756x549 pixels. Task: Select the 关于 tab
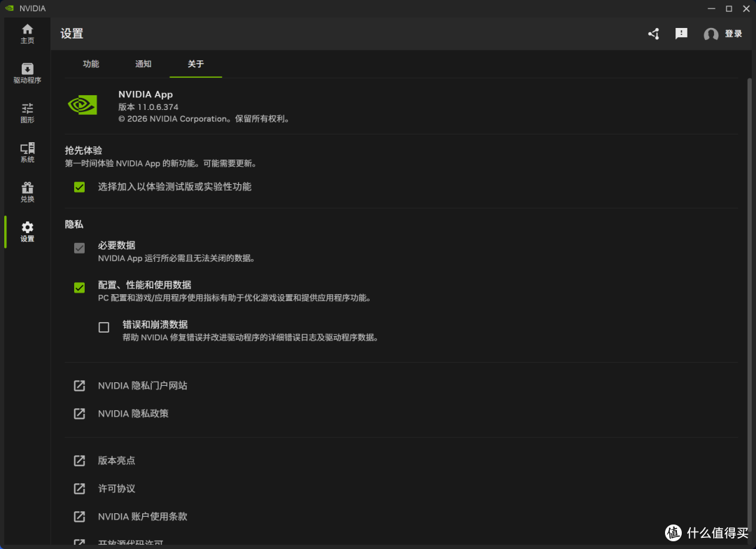(x=196, y=64)
